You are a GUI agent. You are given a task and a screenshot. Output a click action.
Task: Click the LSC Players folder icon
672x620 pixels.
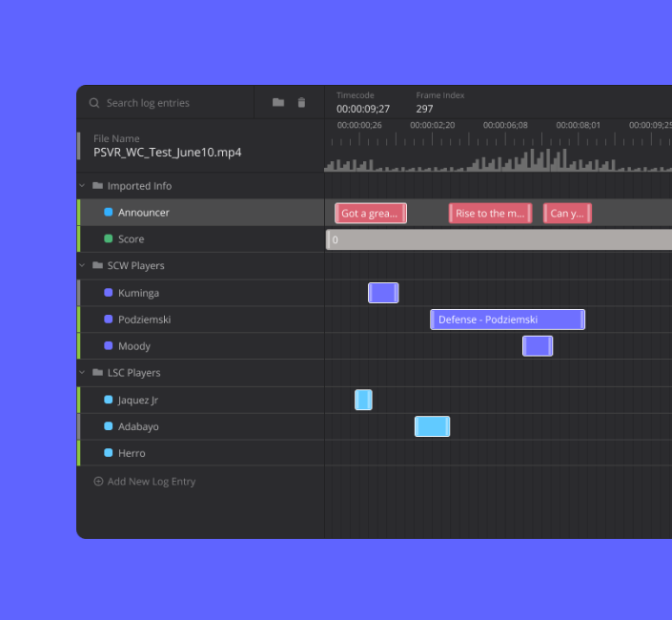[97, 373]
